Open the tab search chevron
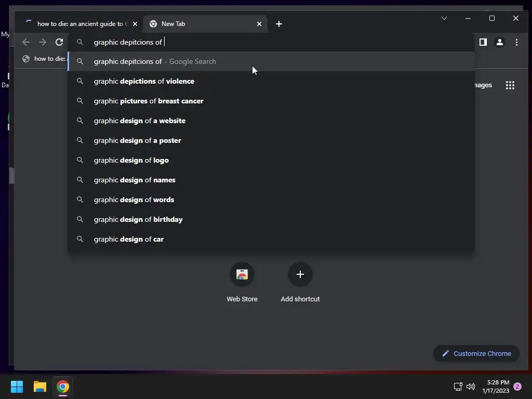The height and width of the screenshot is (399, 532). 444,18
